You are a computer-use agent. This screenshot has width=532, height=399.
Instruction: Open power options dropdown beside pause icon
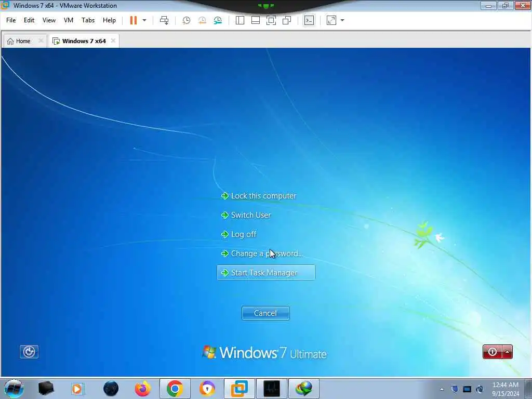144,20
